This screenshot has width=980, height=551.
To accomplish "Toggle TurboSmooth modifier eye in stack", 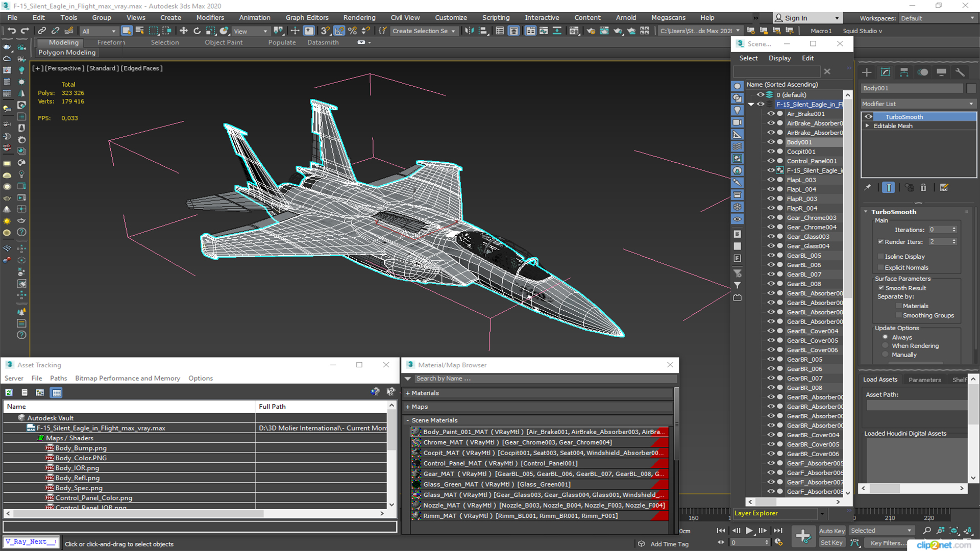I will click(x=868, y=117).
